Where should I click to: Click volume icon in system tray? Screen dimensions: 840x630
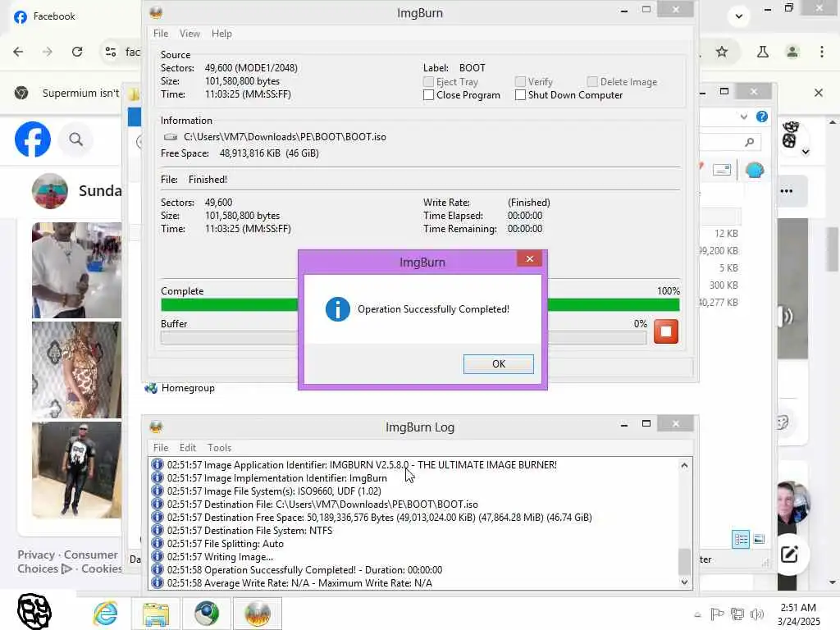[757, 614]
